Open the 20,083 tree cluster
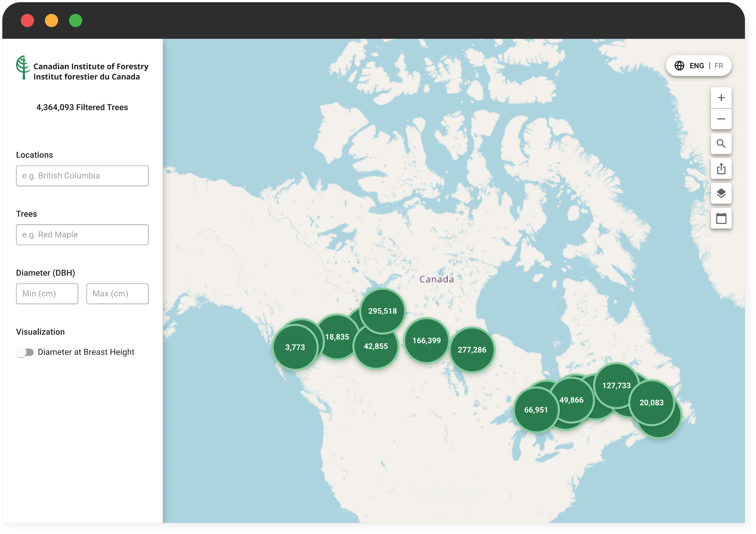The width and height of the screenshot is (756, 534). 651,403
